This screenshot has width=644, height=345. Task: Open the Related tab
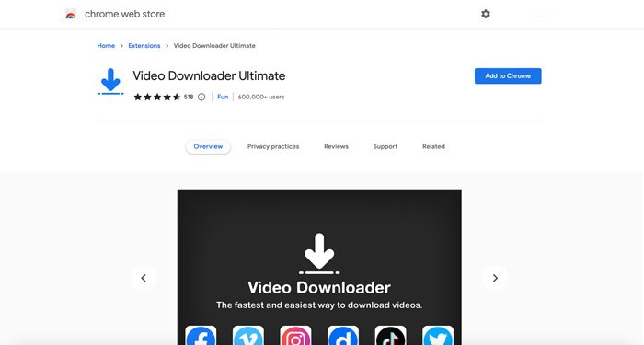[x=433, y=146]
